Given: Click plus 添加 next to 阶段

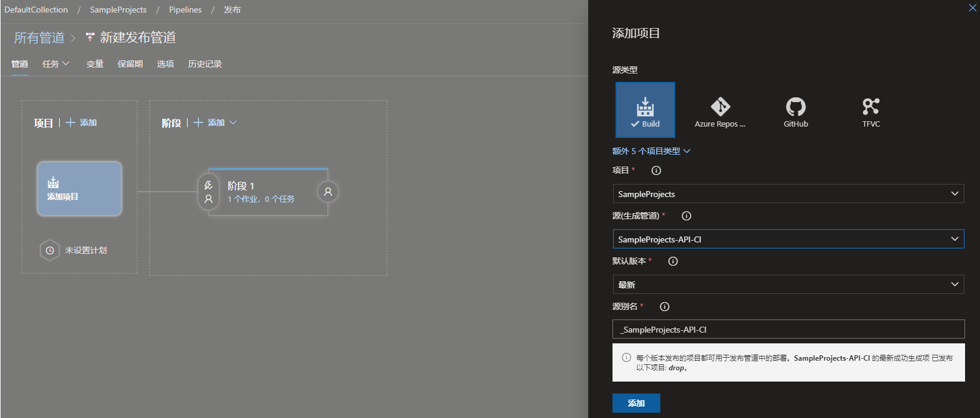Looking at the screenshot, I should pos(209,122).
